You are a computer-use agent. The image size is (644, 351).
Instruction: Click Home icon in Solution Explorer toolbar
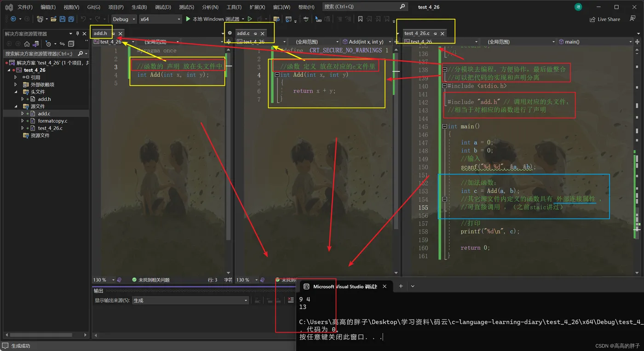(x=27, y=44)
